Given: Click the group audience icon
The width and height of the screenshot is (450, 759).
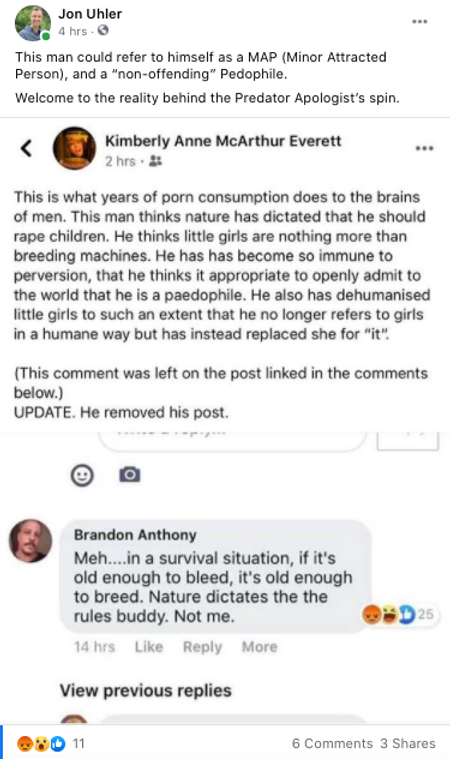Looking at the screenshot, I should [x=155, y=161].
